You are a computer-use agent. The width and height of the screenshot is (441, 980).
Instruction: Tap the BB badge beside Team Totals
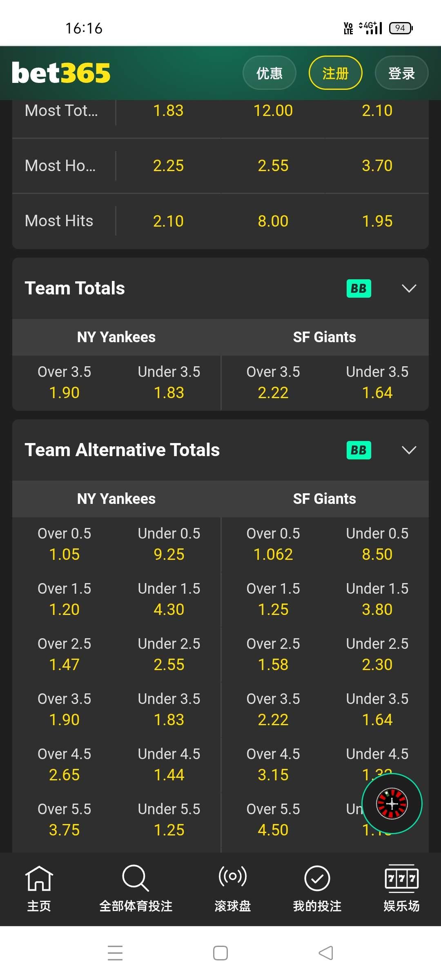click(x=359, y=288)
